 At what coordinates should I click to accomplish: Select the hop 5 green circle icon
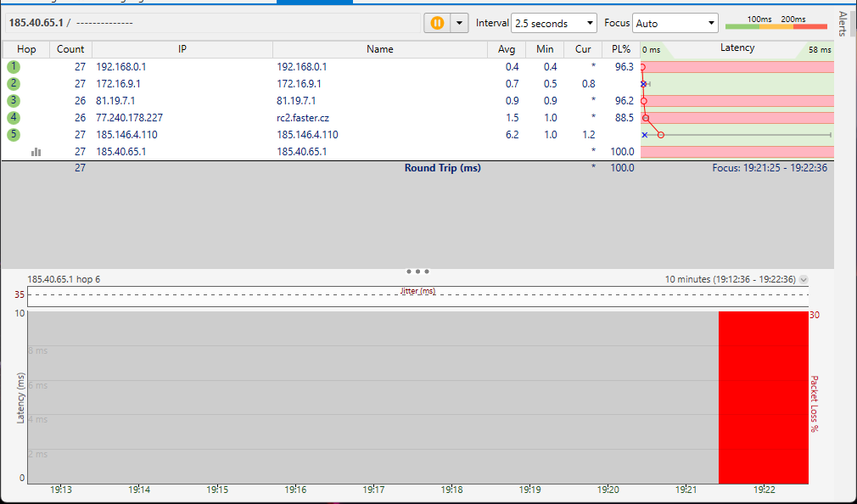point(14,134)
